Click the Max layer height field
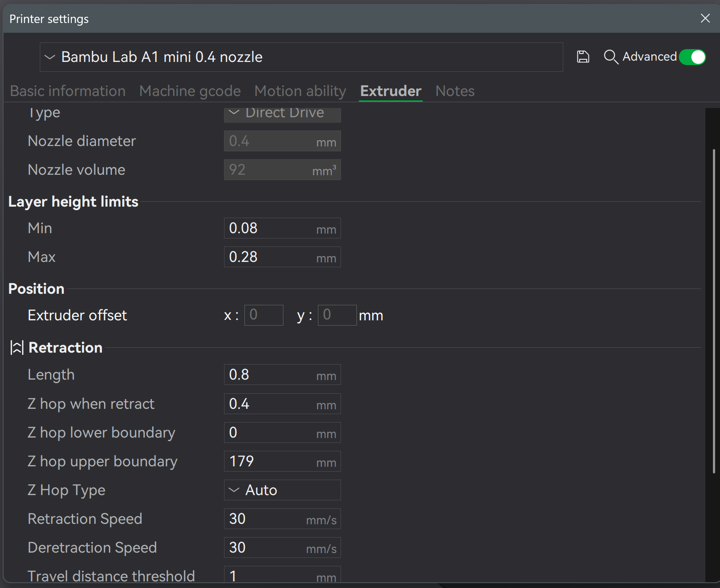This screenshot has width=720, height=588. 283,257
